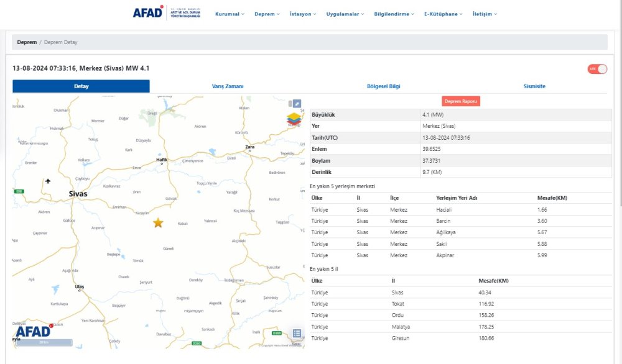Click the Deprem Raporu button
The width and height of the screenshot is (622, 364).
coord(461,101)
